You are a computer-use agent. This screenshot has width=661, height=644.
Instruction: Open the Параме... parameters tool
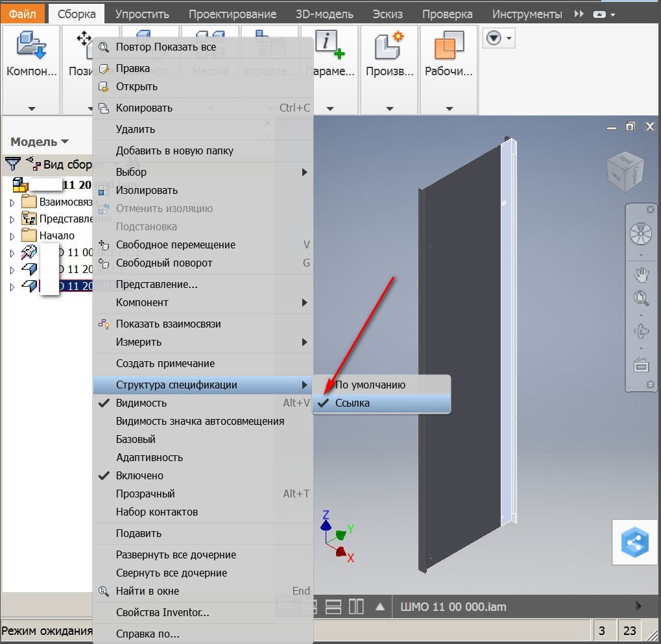pyautogui.click(x=331, y=54)
